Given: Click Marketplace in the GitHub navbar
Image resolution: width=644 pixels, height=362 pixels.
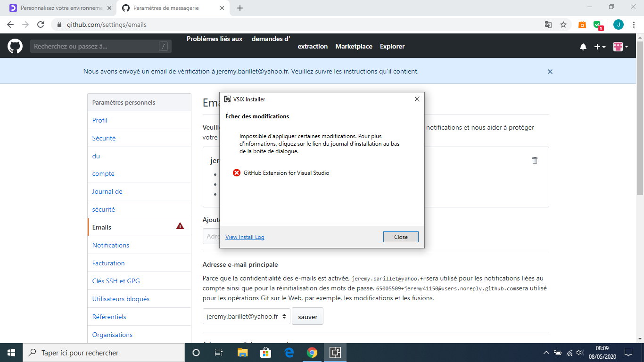Looking at the screenshot, I should 354,46.
